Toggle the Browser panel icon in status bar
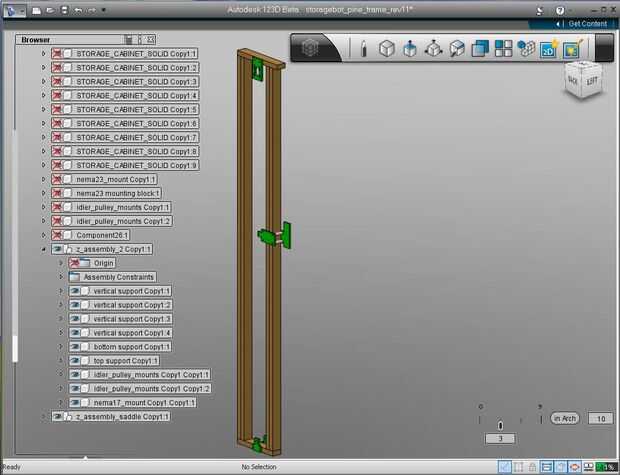The height and width of the screenshot is (475, 620). click(x=546, y=467)
